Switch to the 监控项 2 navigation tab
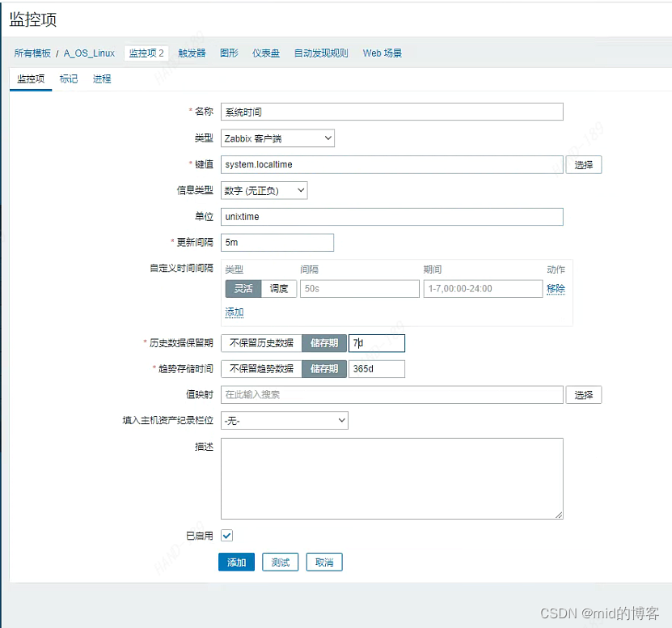672x628 pixels. 146,53
